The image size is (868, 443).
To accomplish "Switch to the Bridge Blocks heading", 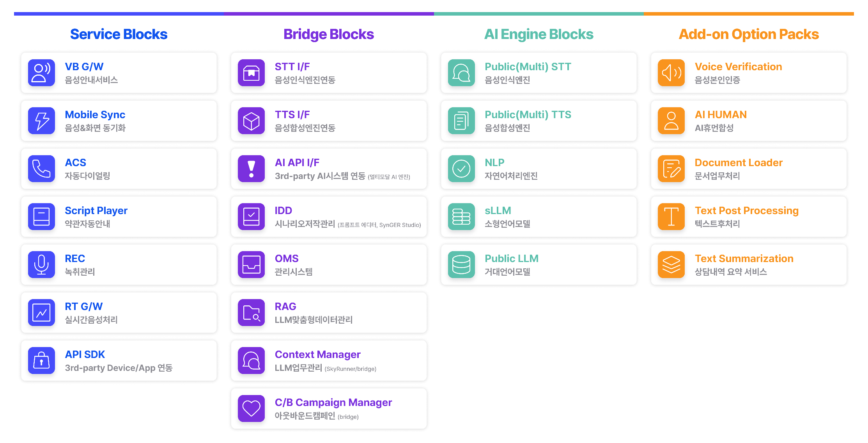I will pyautogui.click(x=329, y=34).
